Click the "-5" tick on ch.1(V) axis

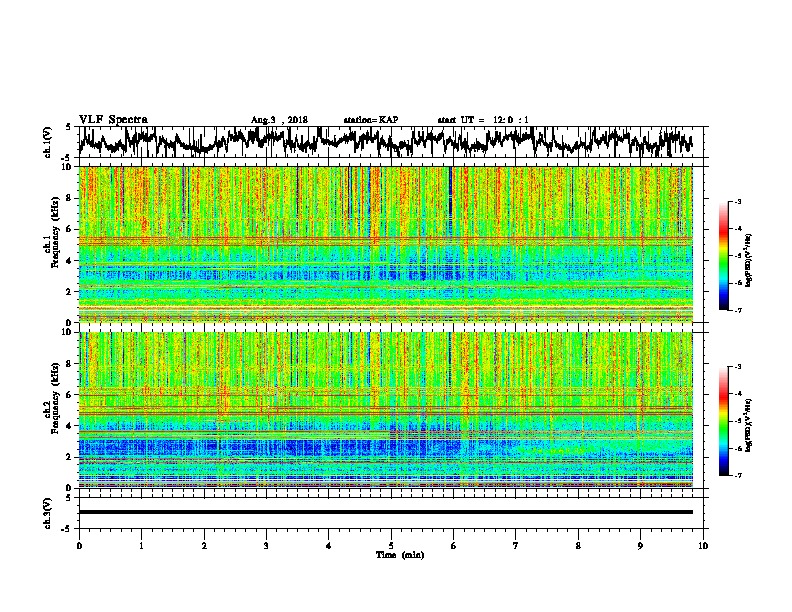68,157
